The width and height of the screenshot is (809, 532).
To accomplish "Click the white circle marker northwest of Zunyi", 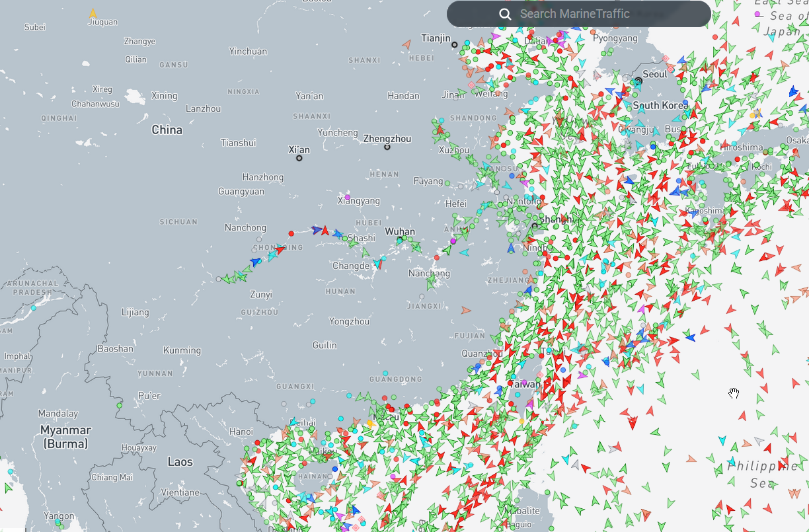I will (219, 279).
